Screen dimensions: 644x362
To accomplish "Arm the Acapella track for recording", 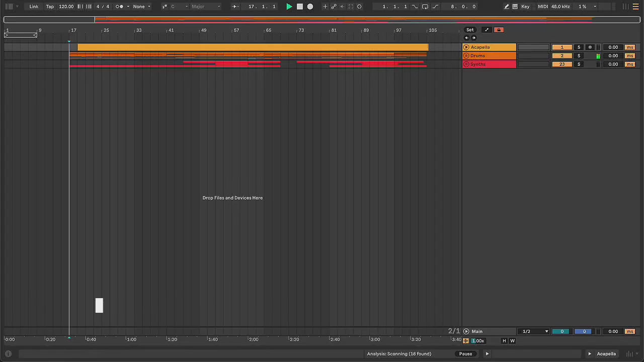I will pos(590,47).
